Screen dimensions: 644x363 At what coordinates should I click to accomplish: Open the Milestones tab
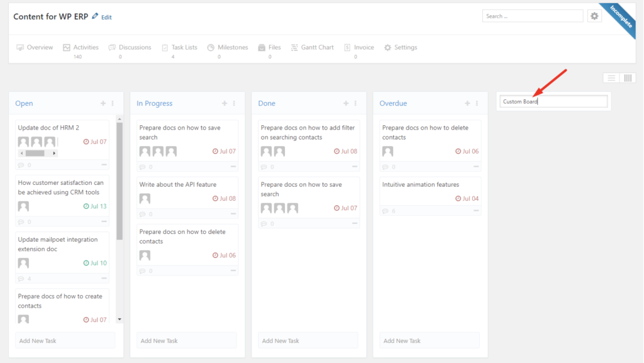pos(228,48)
